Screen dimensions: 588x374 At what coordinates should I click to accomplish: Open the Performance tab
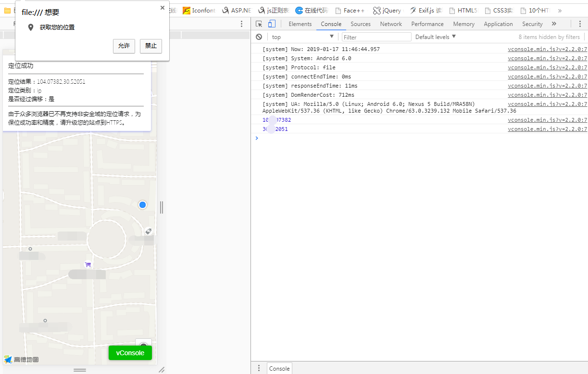coord(427,24)
